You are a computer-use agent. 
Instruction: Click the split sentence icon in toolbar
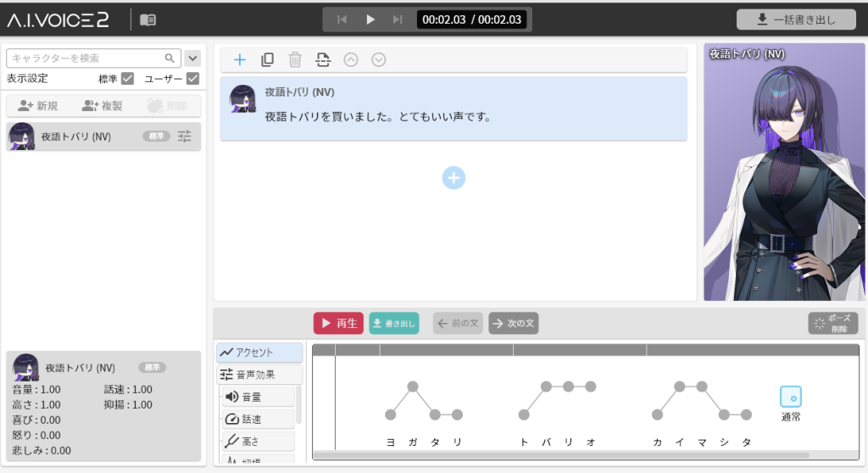click(x=323, y=59)
